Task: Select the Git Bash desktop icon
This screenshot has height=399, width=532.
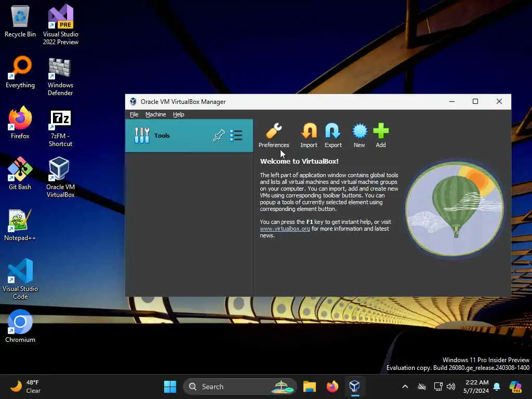Action: pyautogui.click(x=20, y=174)
